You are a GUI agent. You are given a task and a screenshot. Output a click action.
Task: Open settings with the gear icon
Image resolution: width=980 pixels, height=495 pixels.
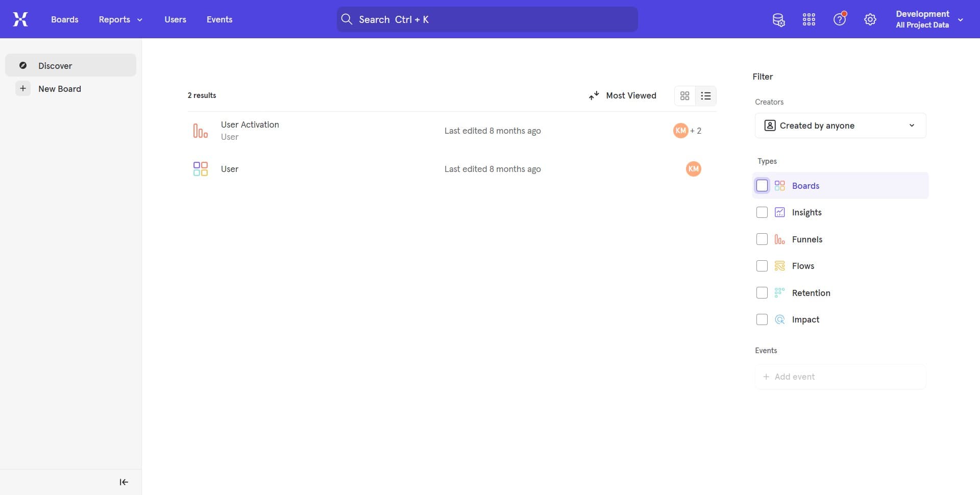click(870, 19)
